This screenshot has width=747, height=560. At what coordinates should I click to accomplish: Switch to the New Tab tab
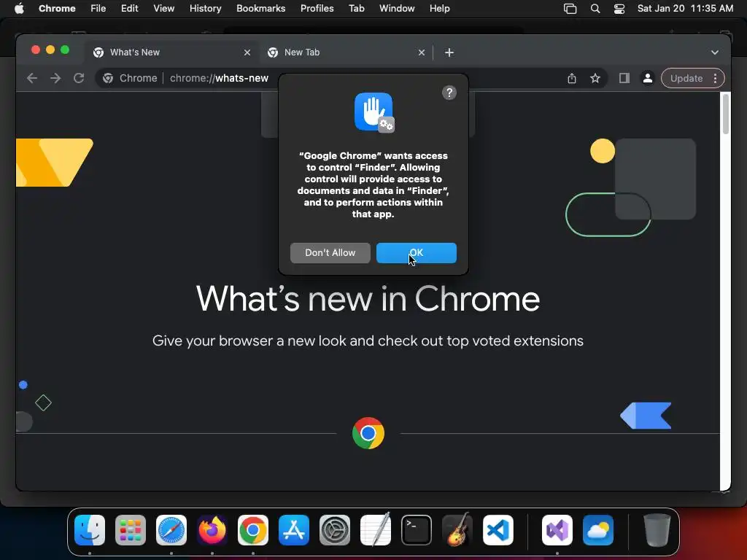point(347,52)
